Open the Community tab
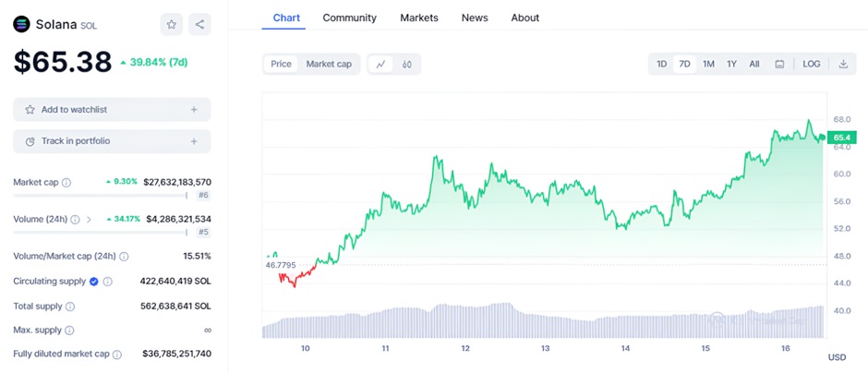 click(x=349, y=18)
